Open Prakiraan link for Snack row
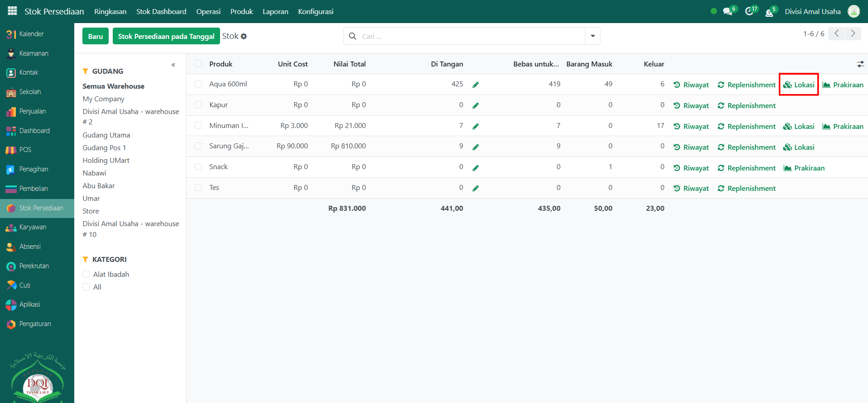This screenshot has height=403, width=868. pyautogui.click(x=804, y=168)
